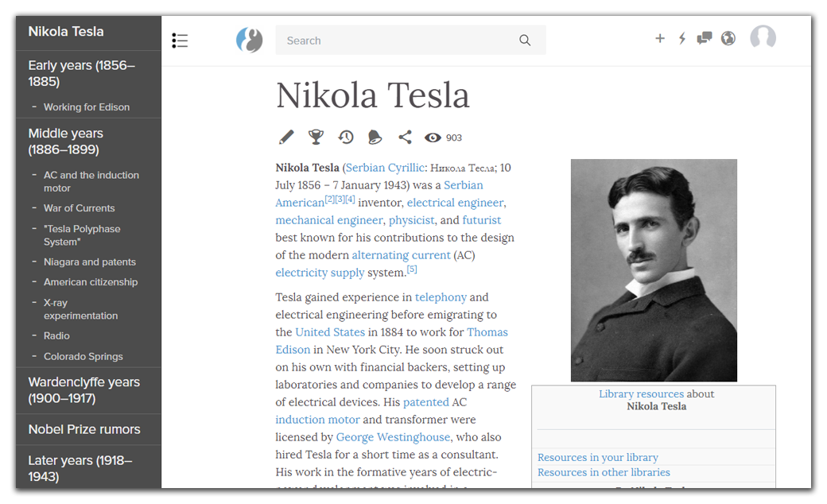Follow the physicist link
This screenshot has height=504, width=827.
point(411,220)
